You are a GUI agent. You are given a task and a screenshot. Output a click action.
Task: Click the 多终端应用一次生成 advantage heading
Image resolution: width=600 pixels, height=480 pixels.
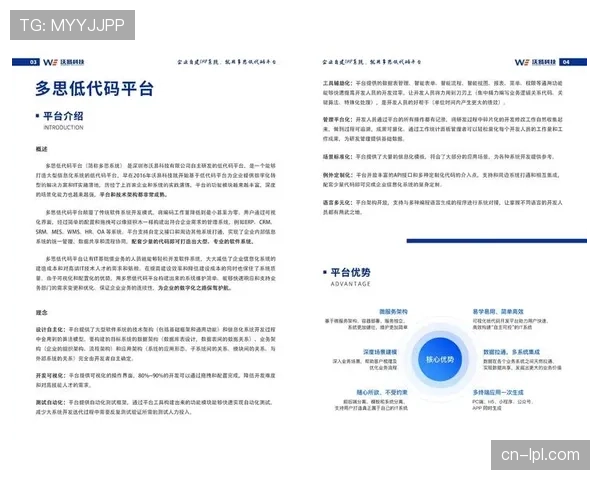tap(498, 392)
